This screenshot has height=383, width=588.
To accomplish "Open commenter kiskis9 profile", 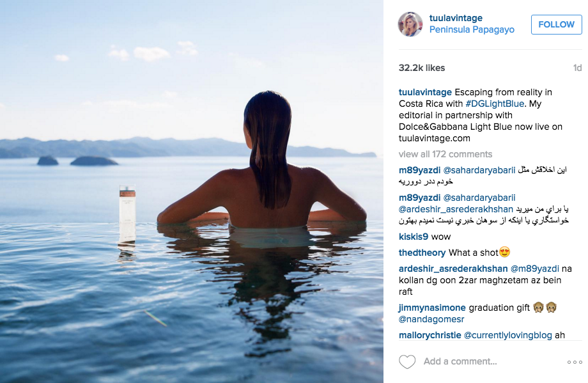I will coord(414,237).
